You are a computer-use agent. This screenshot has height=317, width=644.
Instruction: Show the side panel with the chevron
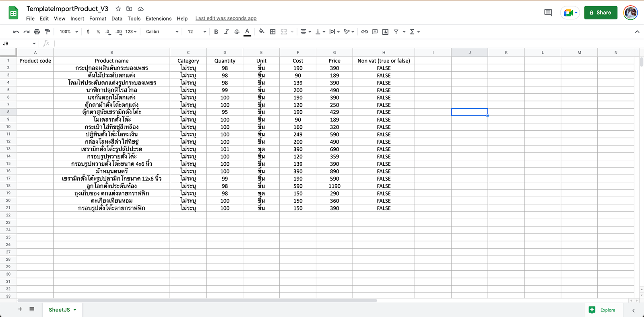tap(634, 310)
